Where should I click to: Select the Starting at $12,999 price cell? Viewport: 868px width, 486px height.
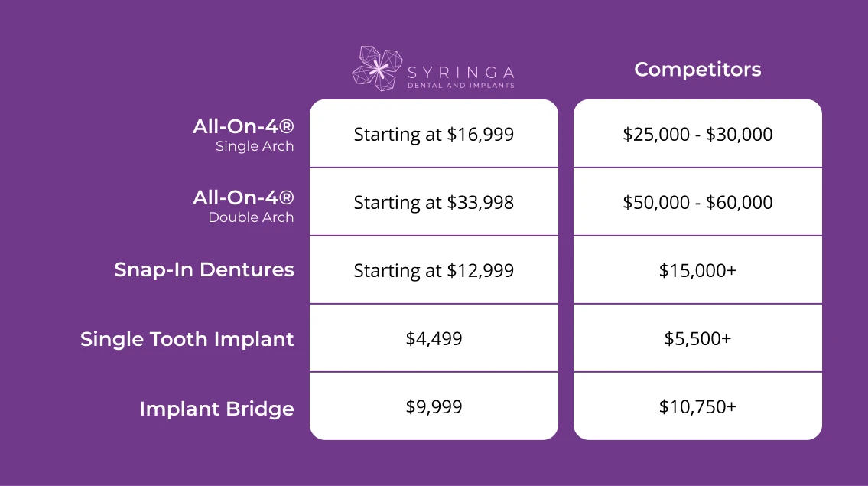[434, 270]
